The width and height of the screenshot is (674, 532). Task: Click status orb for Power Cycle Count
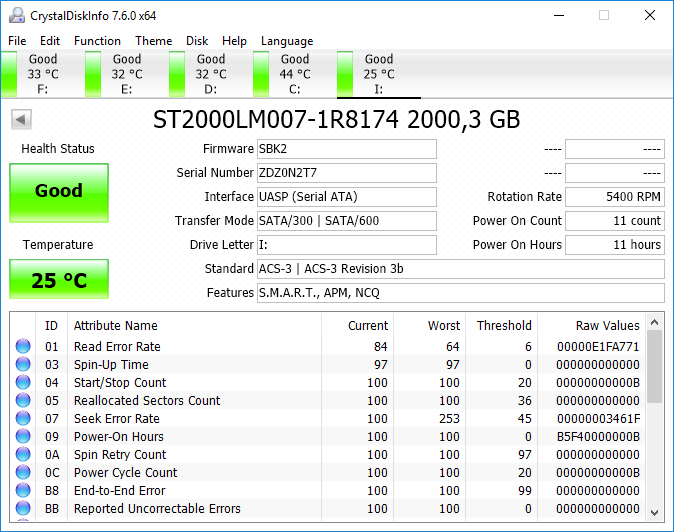[23, 472]
